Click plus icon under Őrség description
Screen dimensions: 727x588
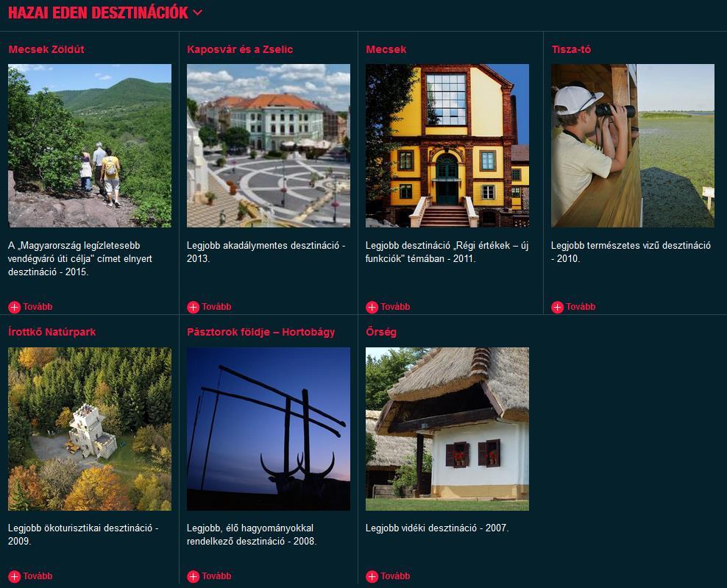pos(372,576)
